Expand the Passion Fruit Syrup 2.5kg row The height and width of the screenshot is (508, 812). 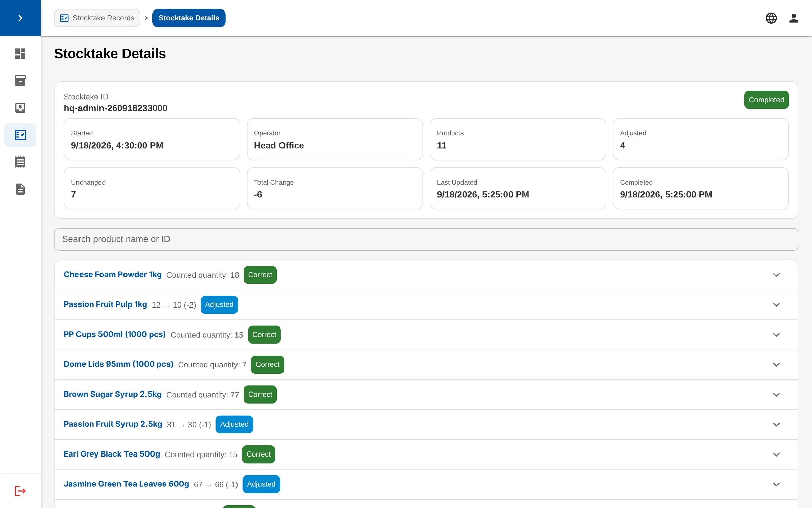(776, 424)
